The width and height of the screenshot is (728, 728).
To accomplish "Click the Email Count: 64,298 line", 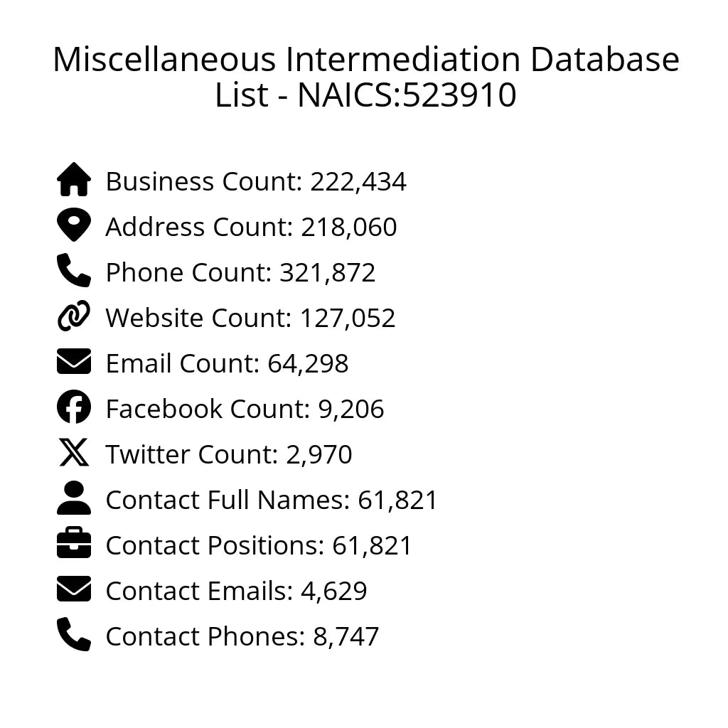I will pos(227,364).
